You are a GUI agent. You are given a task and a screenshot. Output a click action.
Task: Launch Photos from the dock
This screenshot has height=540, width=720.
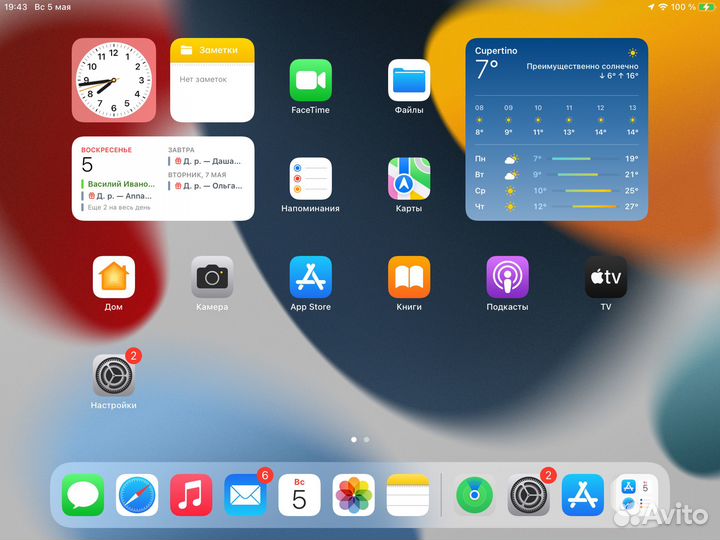click(354, 495)
